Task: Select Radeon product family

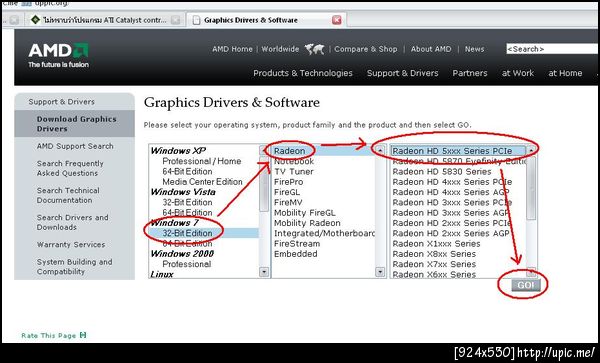Action: [x=289, y=151]
